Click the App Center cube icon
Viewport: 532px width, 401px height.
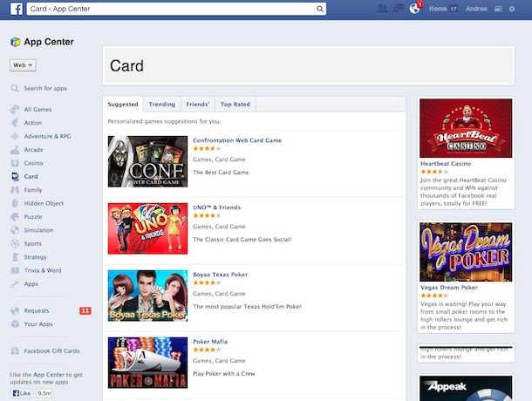pyautogui.click(x=16, y=42)
